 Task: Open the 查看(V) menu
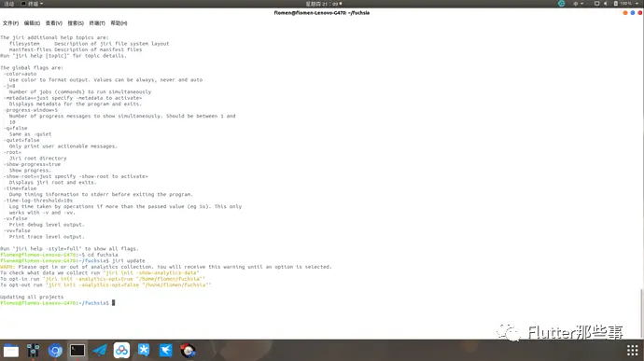pyautogui.click(x=54, y=23)
